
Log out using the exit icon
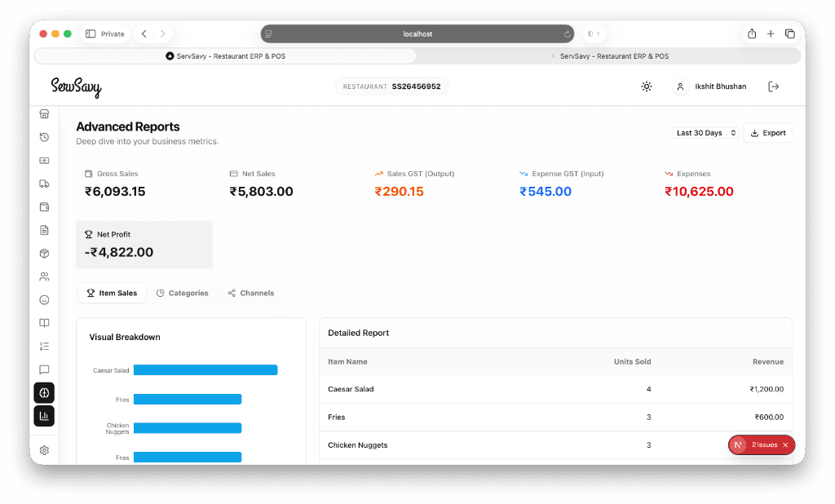(x=773, y=86)
